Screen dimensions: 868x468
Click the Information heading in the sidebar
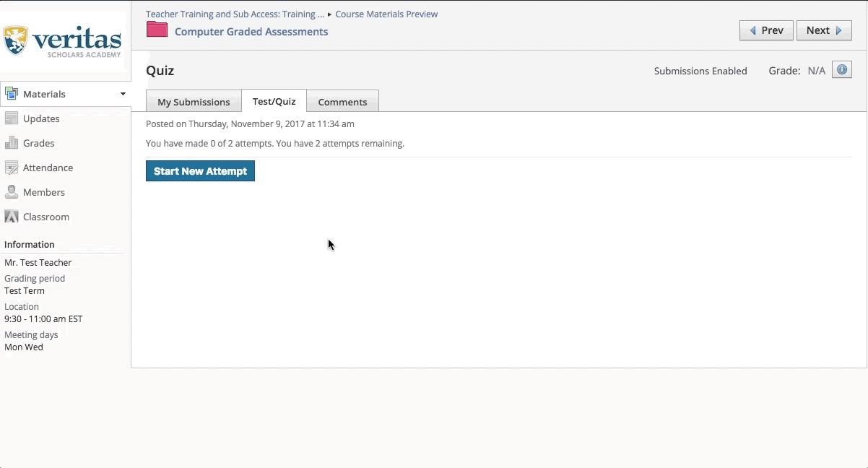(x=30, y=244)
